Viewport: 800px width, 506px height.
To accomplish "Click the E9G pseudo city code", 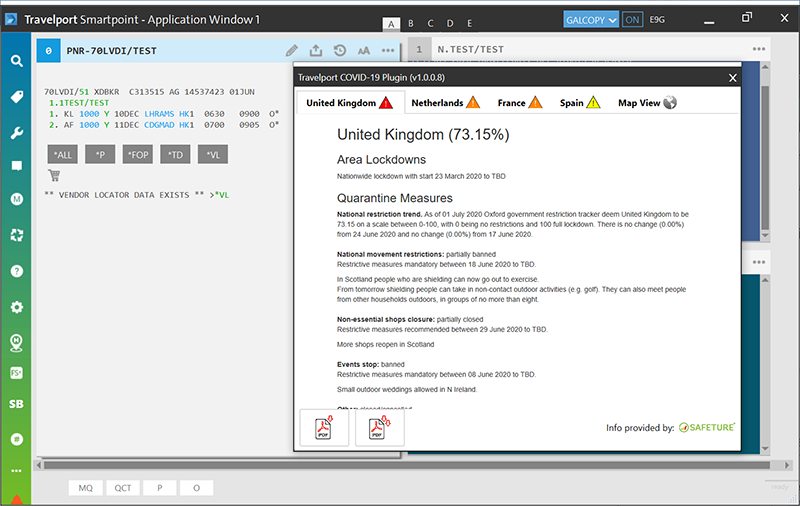I will 657,20.
